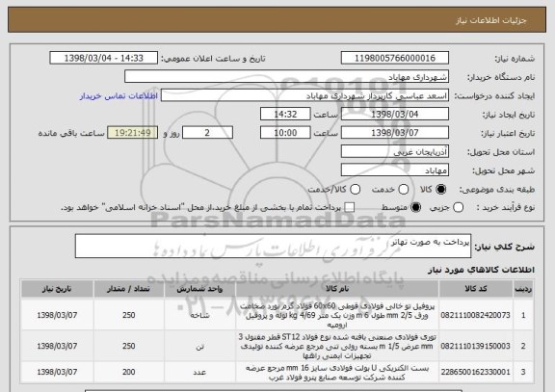Click the public announcement date-time field
The height and width of the screenshot is (392, 555).
(x=104, y=58)
